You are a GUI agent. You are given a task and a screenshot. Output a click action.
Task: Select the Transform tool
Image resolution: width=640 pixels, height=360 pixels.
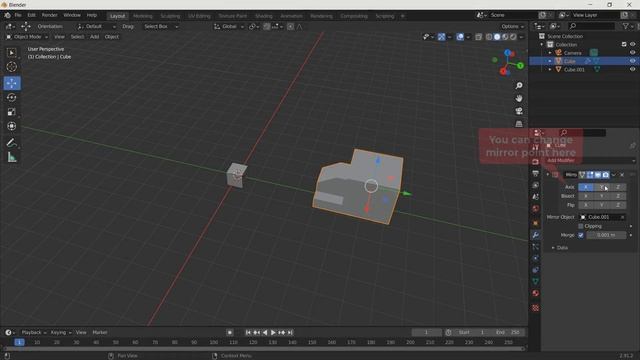coord(12,126)
